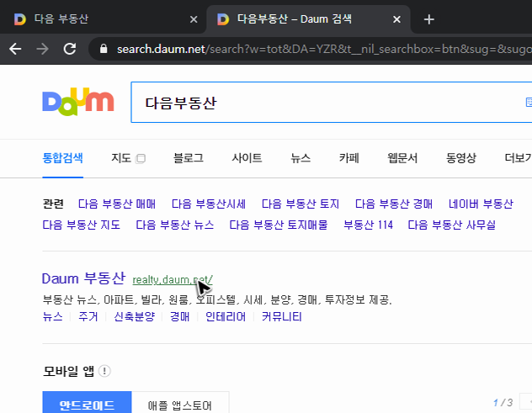Open the 'Daum 부동산' result title
Screen dimensions: 532x413
(x=83, y=278)
